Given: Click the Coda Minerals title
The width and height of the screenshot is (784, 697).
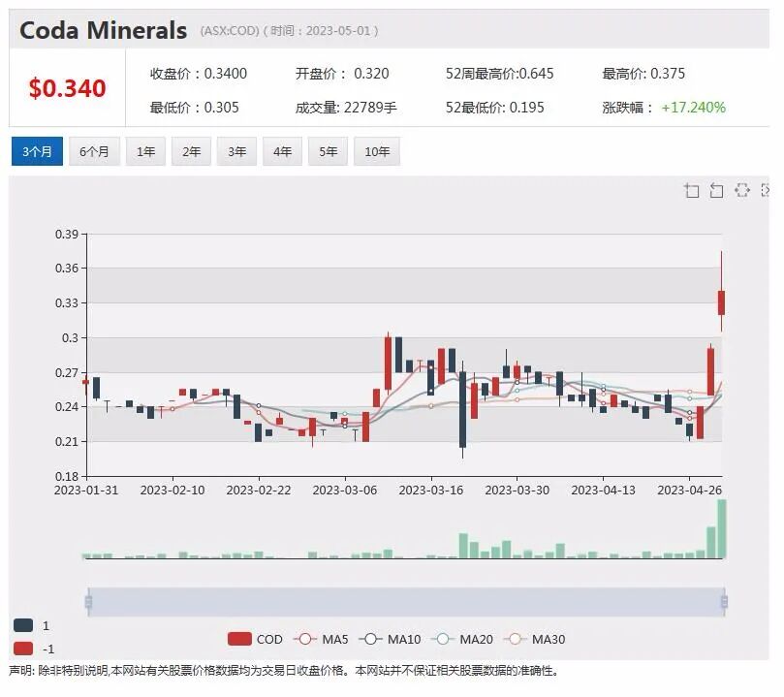Looking at the screenshot, I should 104,30.
